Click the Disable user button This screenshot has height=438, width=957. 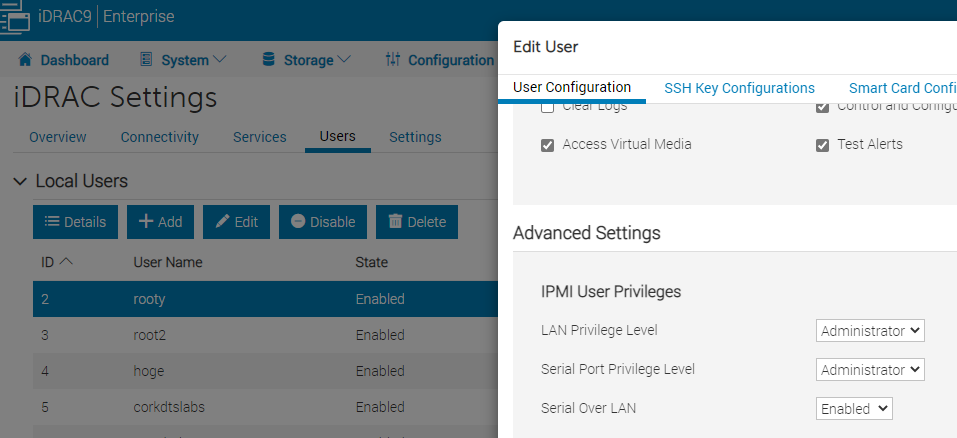tap(322, 222)
